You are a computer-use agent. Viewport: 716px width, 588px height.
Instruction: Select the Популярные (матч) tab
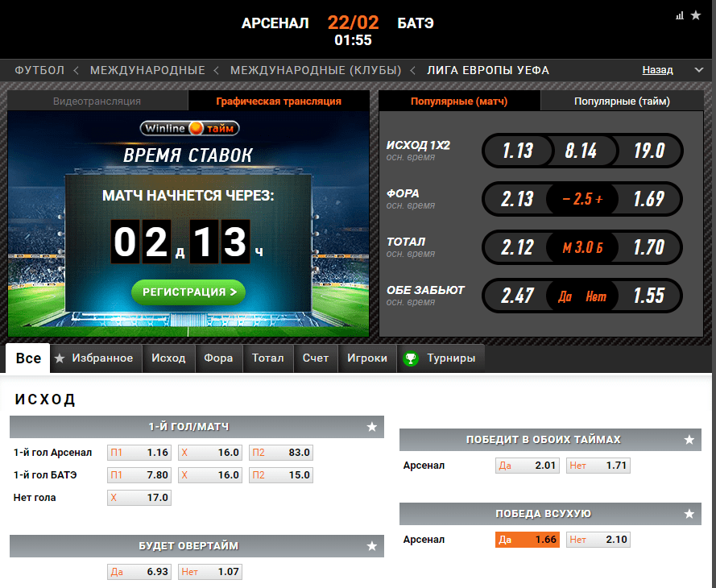(459, 101)
